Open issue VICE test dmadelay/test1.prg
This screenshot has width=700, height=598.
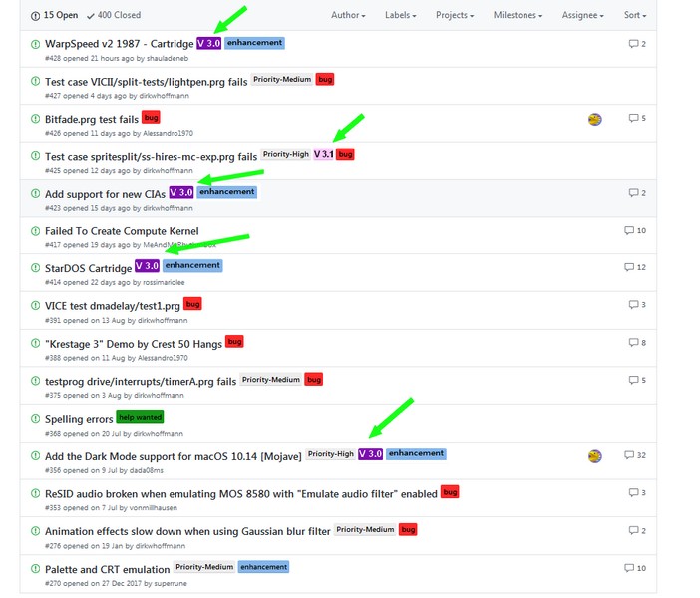click(x=113, y=306)
